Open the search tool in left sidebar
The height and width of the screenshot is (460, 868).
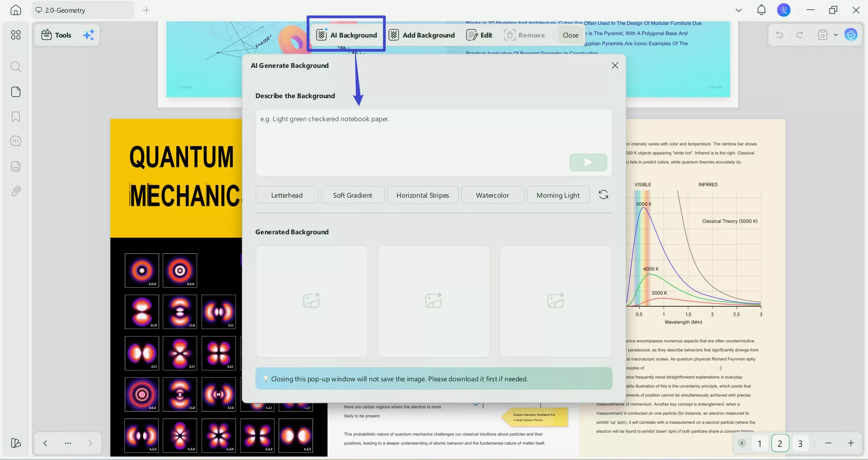[x=16, y=67]
